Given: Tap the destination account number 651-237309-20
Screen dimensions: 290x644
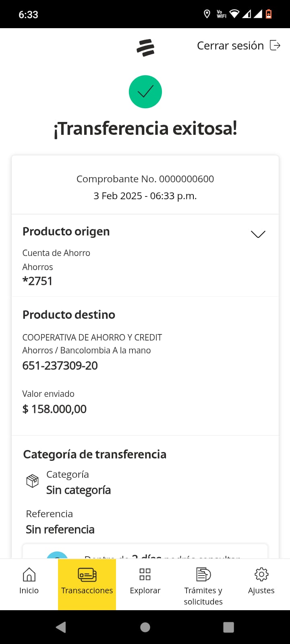Looking at the screenshot, I should coord(60,366).
